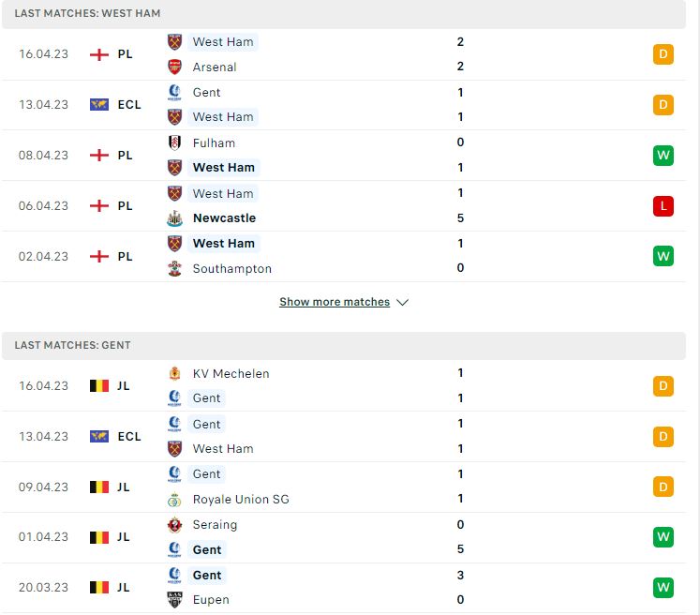Click the green W badge for Fulham match
The height and width of the screenshot is (615, 700).
(x=663, y=156)
